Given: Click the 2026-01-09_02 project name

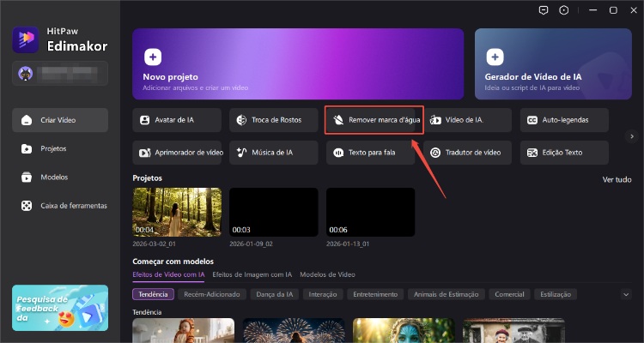Looking at the screenshot, I should 251,244.
